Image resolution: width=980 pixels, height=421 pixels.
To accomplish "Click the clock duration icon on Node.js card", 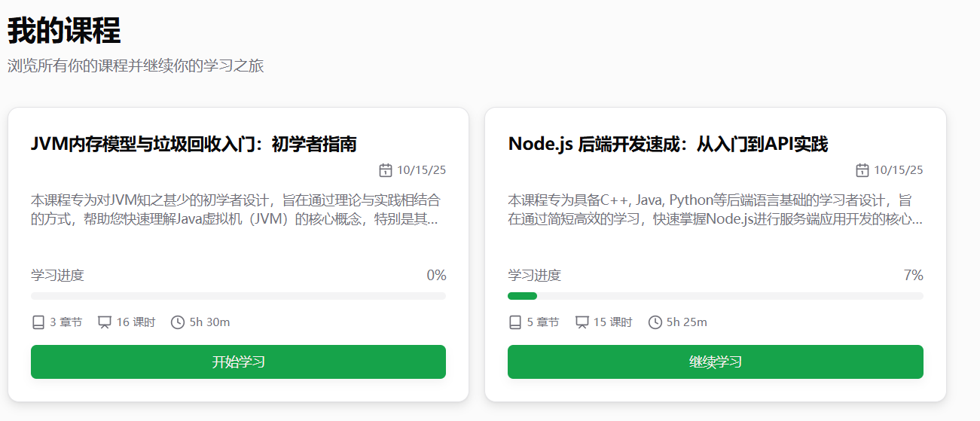I will [x=655, y=322].
